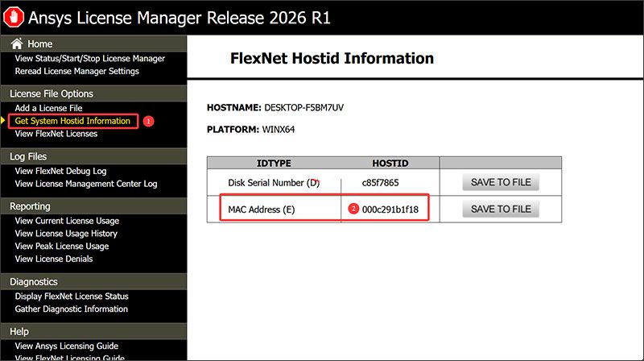Click hostid value c85f7865
Screen dimensions: 644x361
click(x=380, y=183)
